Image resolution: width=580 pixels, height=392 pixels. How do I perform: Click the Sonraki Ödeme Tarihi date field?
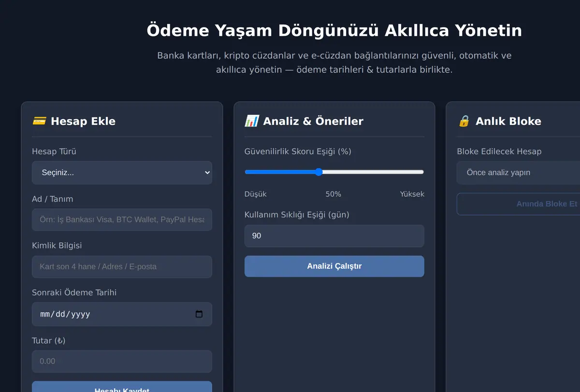(122, 314)
